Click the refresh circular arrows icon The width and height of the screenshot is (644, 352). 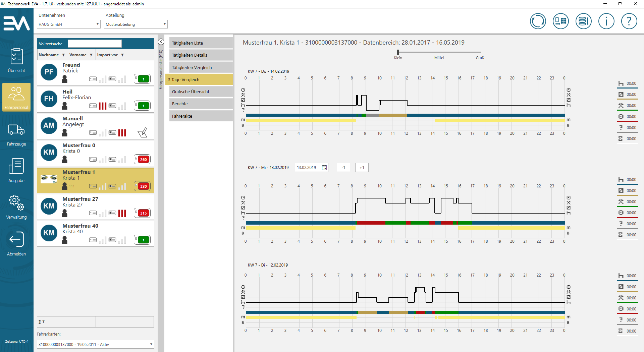click(x=538, y=21)
